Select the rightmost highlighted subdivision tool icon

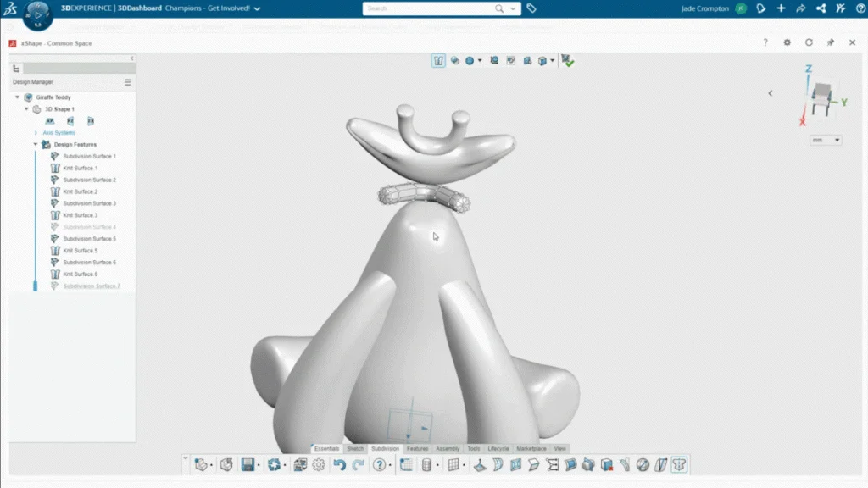(x=679, y=464)
